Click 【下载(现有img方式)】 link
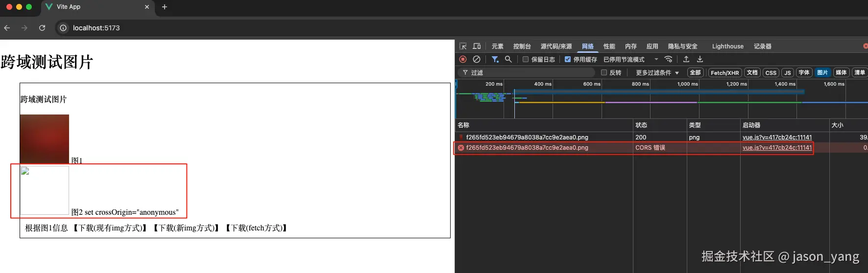The width and height of the screenshot is (868, 273). pos(110,228)
